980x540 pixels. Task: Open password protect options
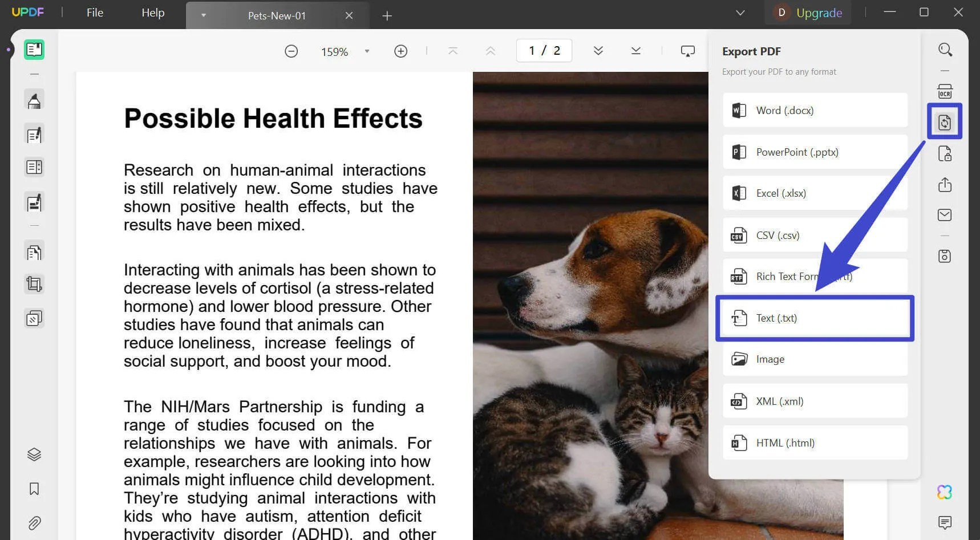tap(945, 153)
